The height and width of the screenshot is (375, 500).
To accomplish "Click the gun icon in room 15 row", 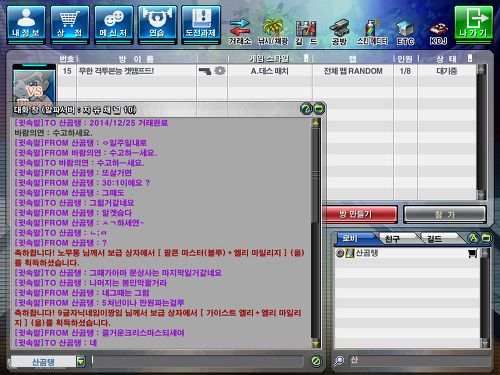I will coord(205,71).
